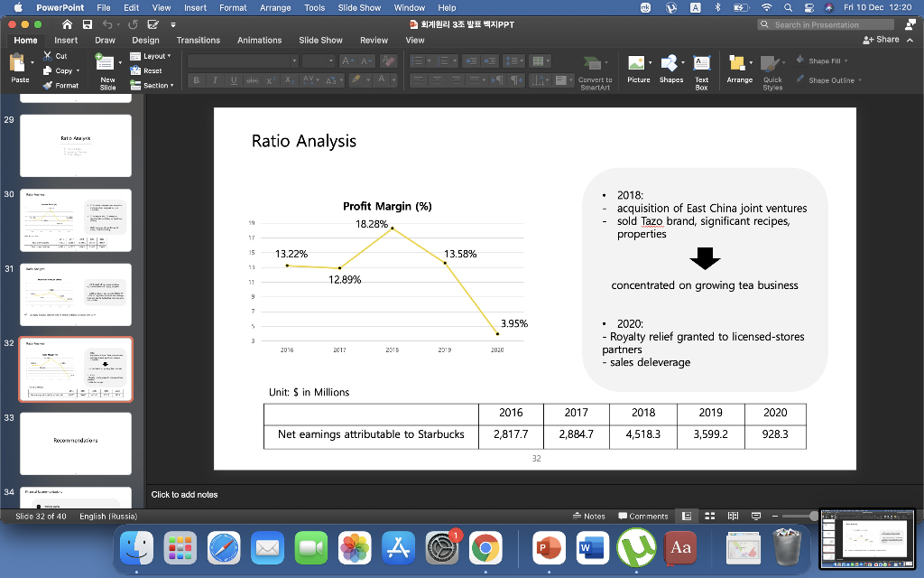This screenshot has height=578, width=924.
Task: Apply superscript formatting
Action: click(x=271, y=80)
